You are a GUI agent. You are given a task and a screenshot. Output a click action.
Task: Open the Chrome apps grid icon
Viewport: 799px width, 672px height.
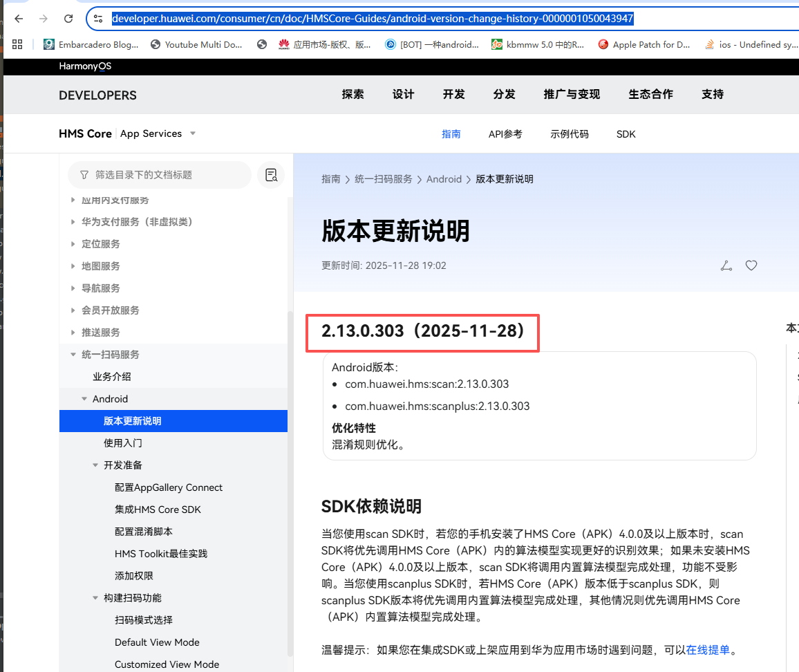[x=17, y=44]
